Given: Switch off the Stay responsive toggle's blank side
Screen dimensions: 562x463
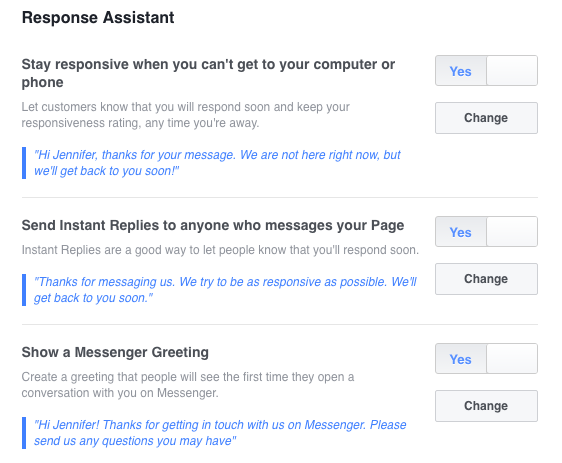Looking at the screenshot, I should (x=512, y=71).
